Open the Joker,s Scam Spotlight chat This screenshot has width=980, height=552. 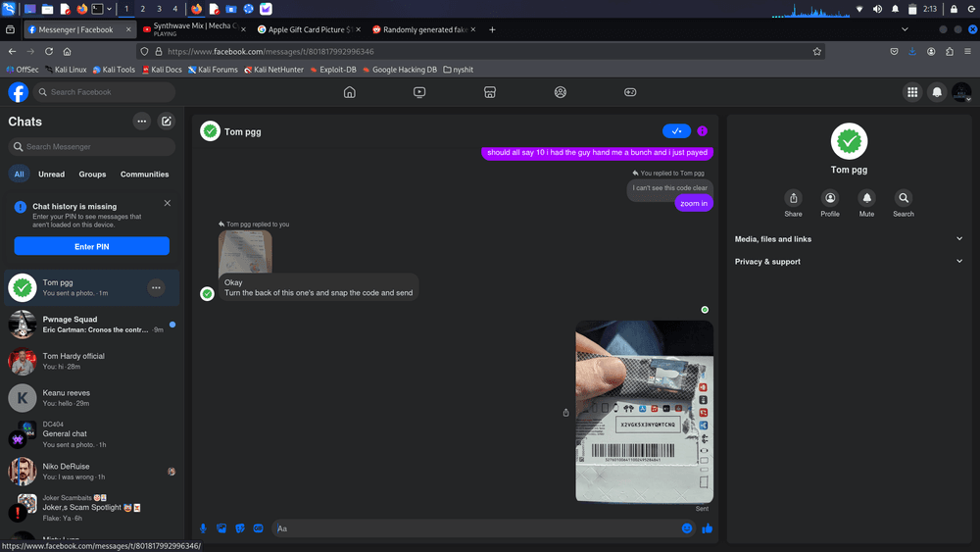point(92,508)
